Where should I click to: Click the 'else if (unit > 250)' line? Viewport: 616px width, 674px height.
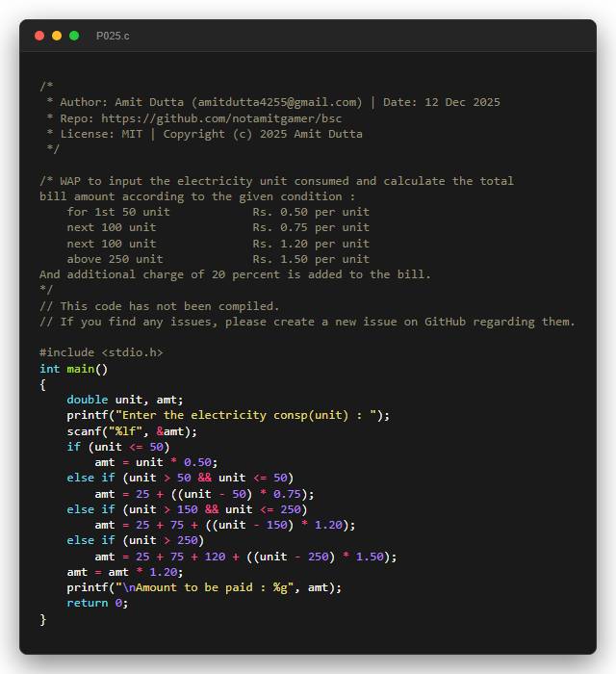point(136,540)
